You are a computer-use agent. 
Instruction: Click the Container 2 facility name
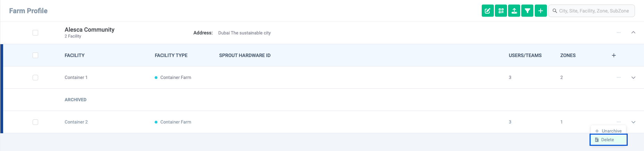[76, 122]
